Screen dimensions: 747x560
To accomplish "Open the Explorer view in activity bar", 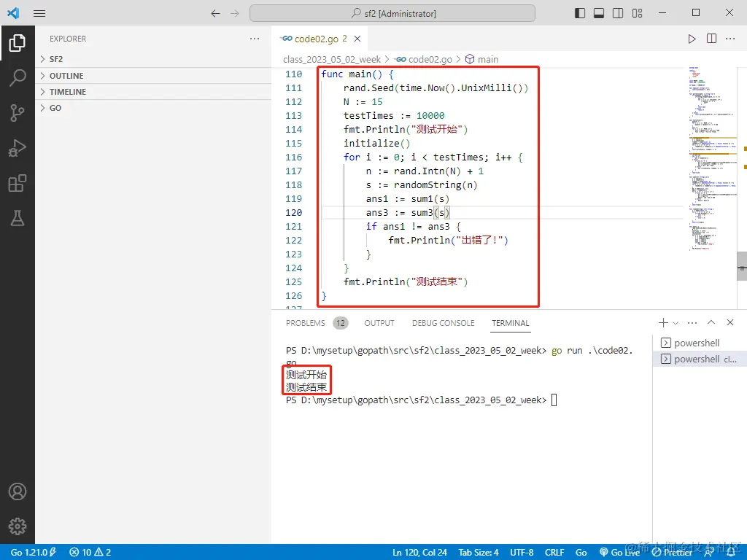I will [18, 43].
